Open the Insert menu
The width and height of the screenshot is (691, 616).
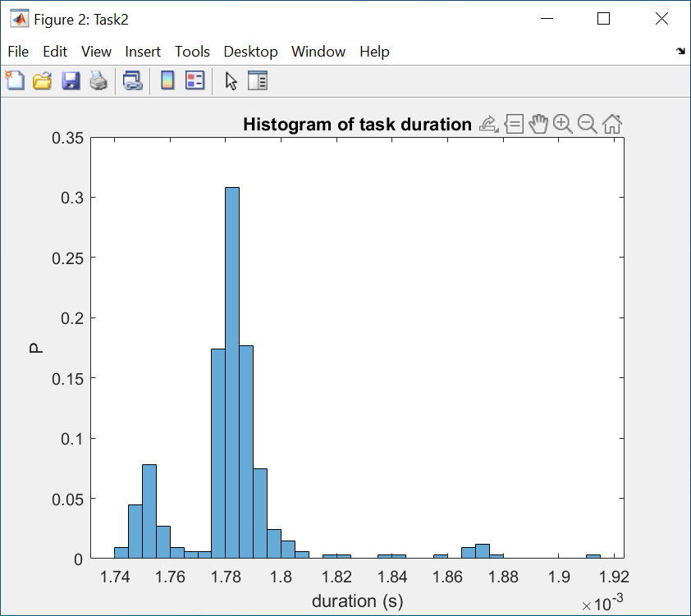tap(143, 52)
